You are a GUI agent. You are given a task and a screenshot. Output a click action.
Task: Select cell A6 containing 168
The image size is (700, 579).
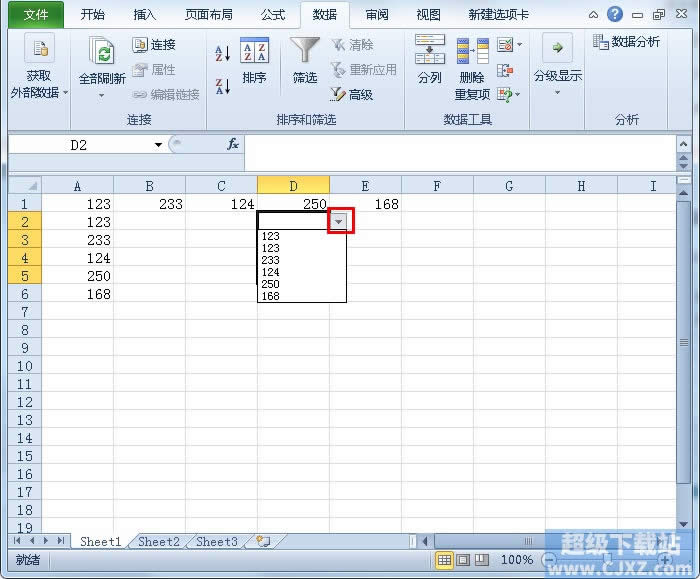[77, 294]
